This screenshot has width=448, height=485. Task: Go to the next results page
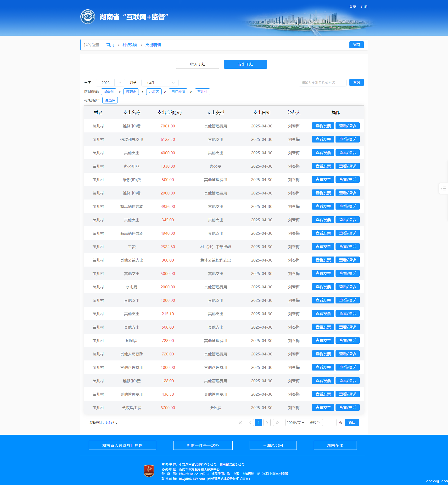tap(267, 422)
